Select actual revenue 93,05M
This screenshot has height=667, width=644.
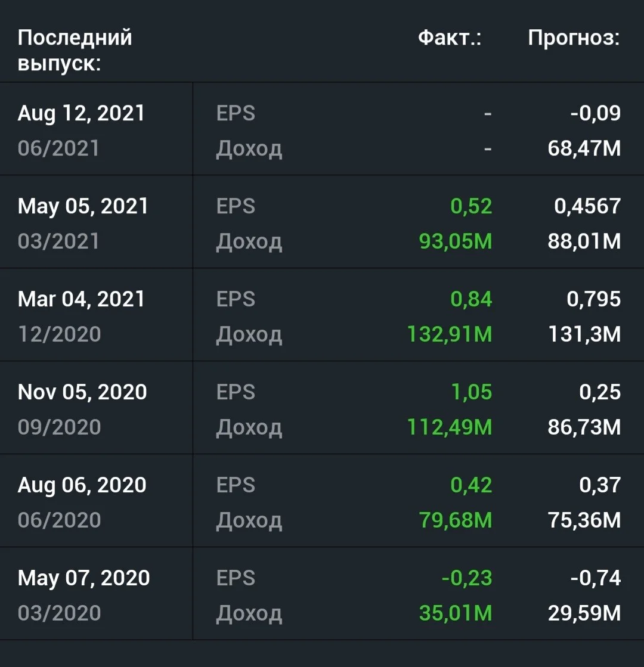pos(456,241)
